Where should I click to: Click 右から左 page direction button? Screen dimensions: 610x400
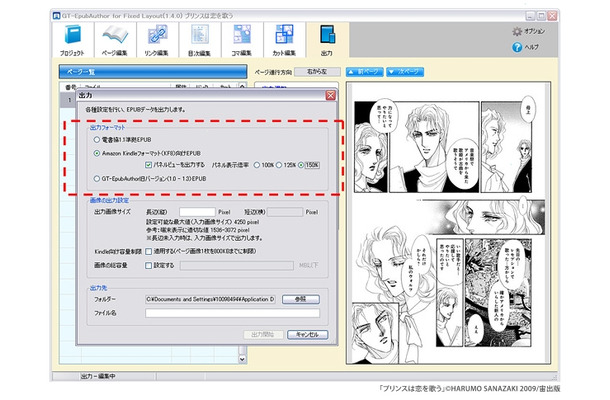[x=317, y=72]
